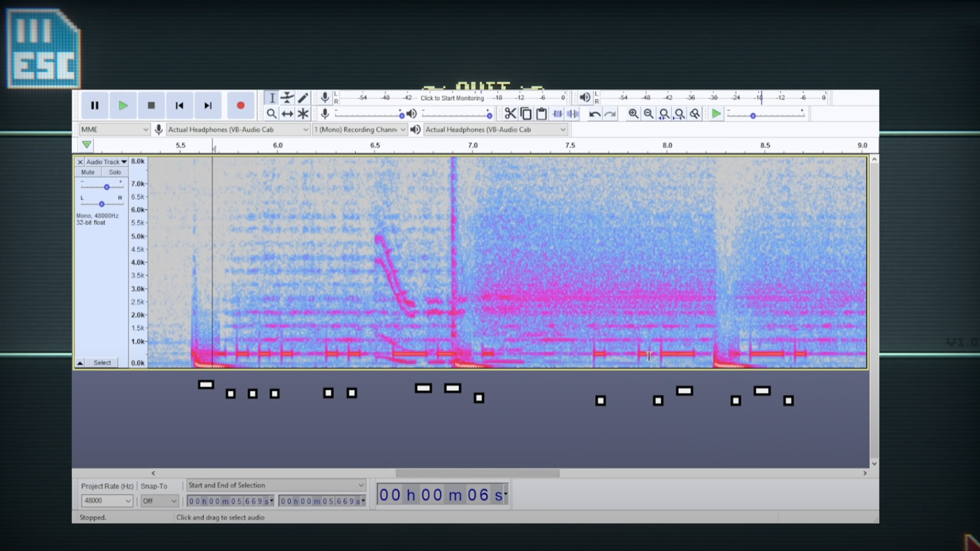This screenshot has height=551, width=980.
Task: Mute the Audio Track
Action: (x=88, y=172)
